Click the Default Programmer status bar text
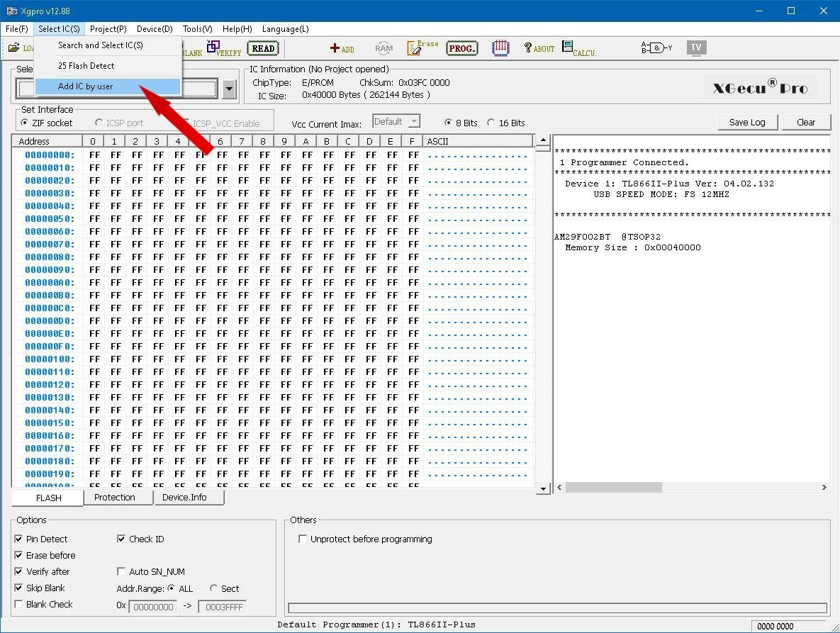Viewport: 840px width, 633px height. point(376,624)
